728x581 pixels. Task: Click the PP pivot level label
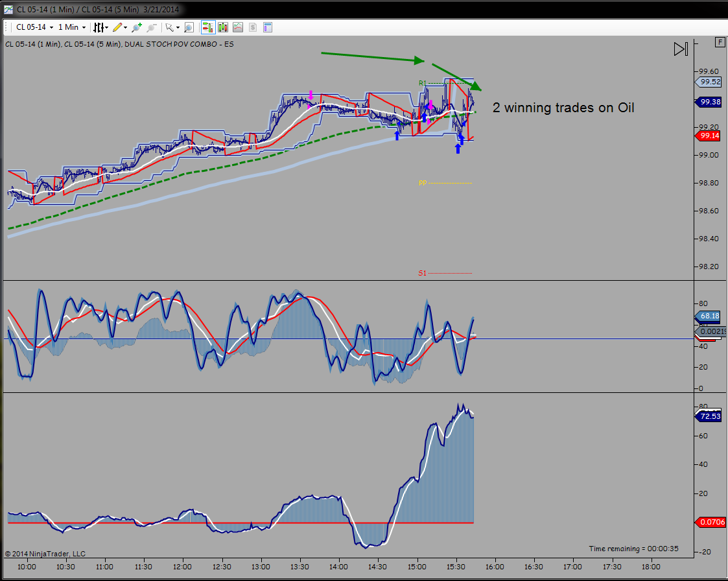(422, 182)
